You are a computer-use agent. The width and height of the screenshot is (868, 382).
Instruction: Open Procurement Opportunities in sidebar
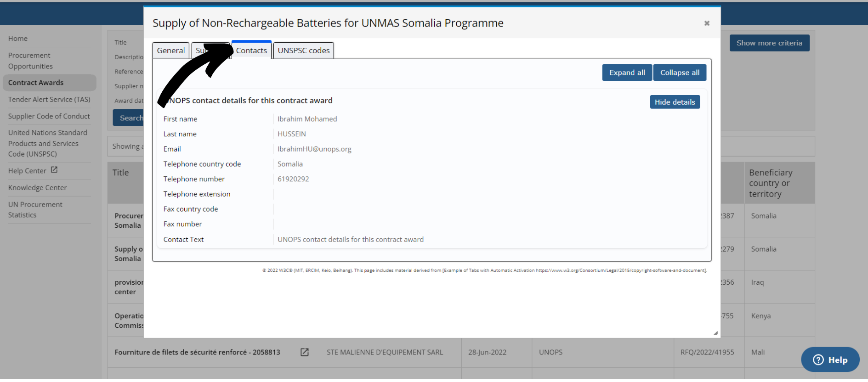[30, 61]
